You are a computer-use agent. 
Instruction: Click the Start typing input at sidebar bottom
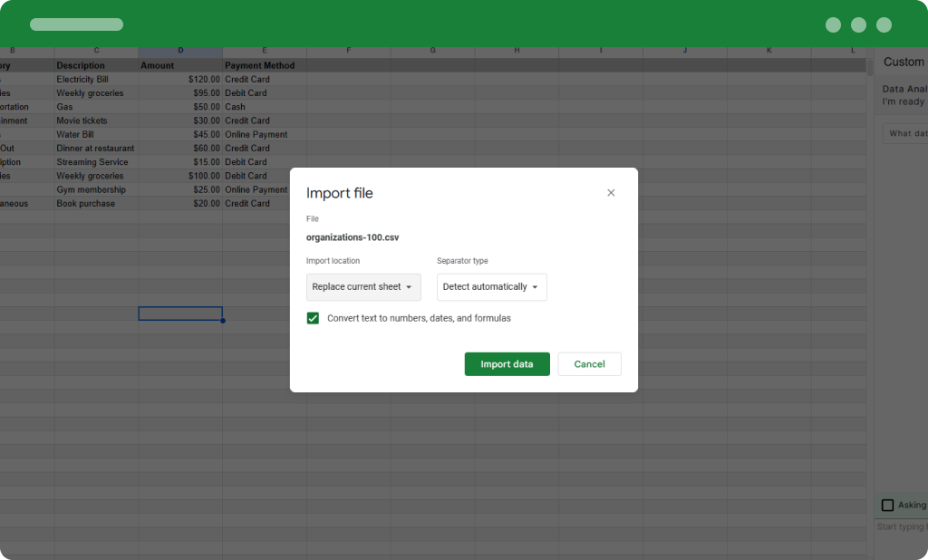click(904, 526)
